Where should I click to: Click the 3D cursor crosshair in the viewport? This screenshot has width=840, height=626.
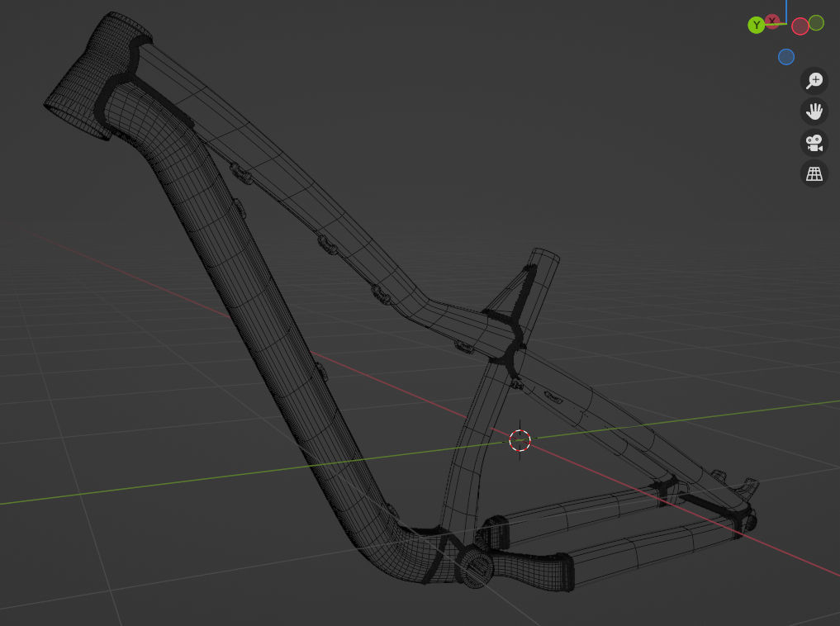coord(520,440)
